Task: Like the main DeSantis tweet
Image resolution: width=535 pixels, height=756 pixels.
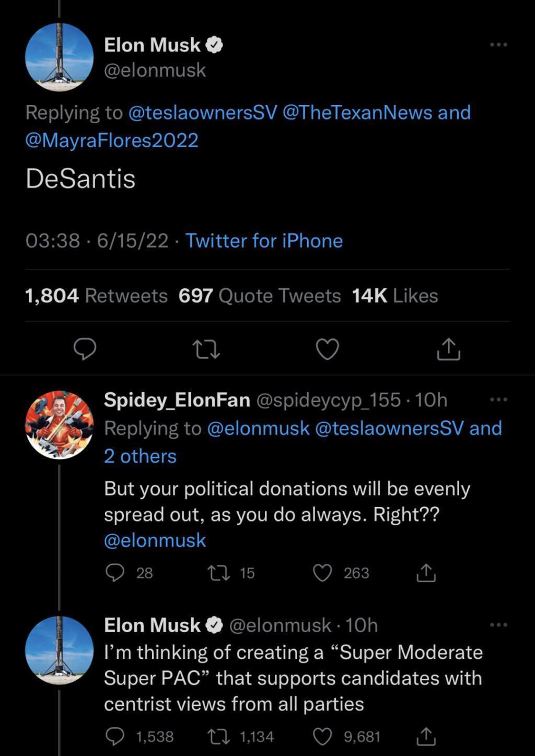Action: (328, 349)
